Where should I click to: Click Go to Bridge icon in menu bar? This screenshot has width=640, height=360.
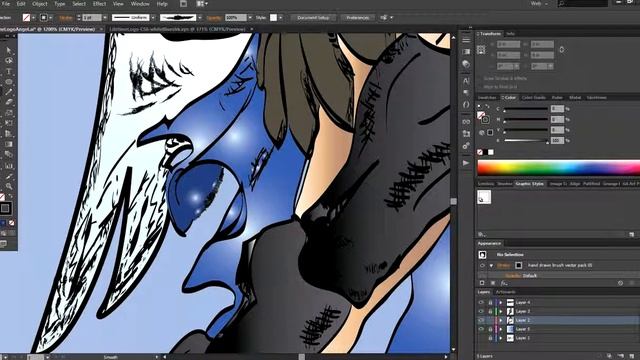click(184, 4)
